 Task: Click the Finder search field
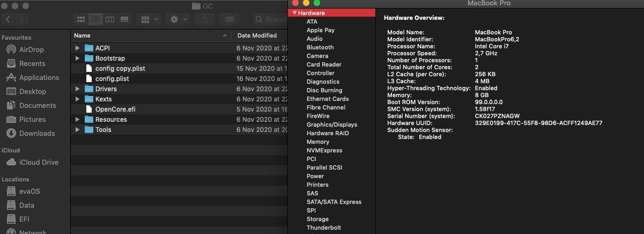coord(271,19)
